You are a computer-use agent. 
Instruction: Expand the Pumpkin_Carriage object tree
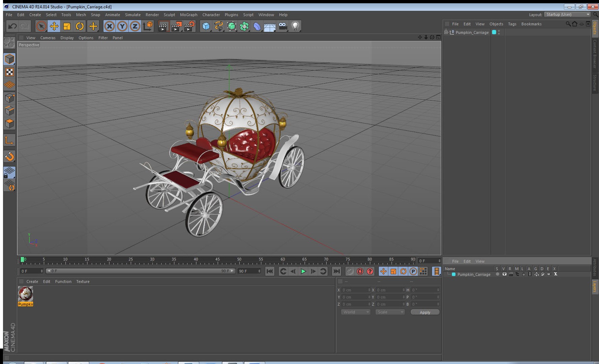[x=446, y=32]
